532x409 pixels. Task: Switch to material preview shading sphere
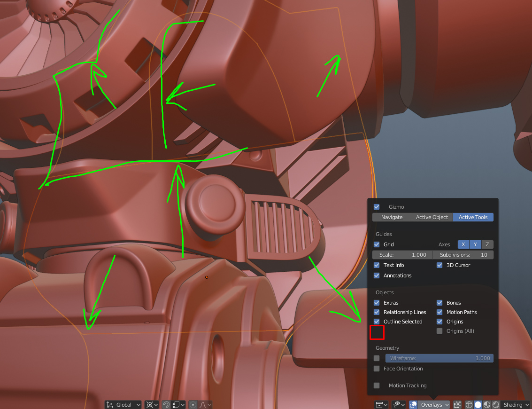486,405
